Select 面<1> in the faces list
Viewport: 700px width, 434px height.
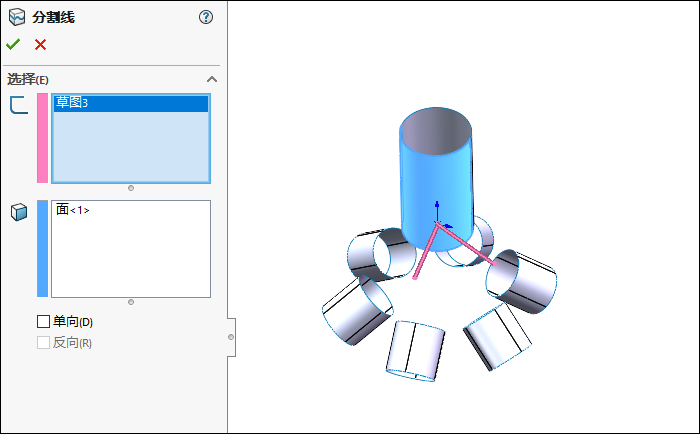tap(73, 209)
